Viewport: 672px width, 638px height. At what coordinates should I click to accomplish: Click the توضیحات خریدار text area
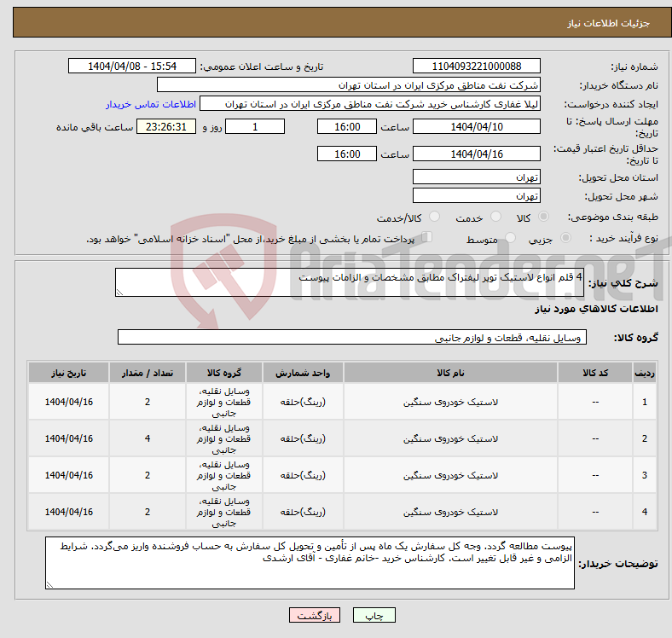click(310, 563)
